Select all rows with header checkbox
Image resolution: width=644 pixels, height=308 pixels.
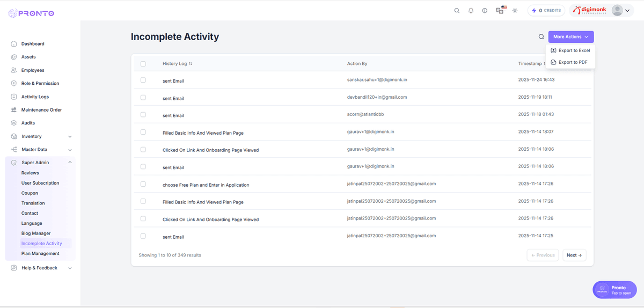pos(143,64)
